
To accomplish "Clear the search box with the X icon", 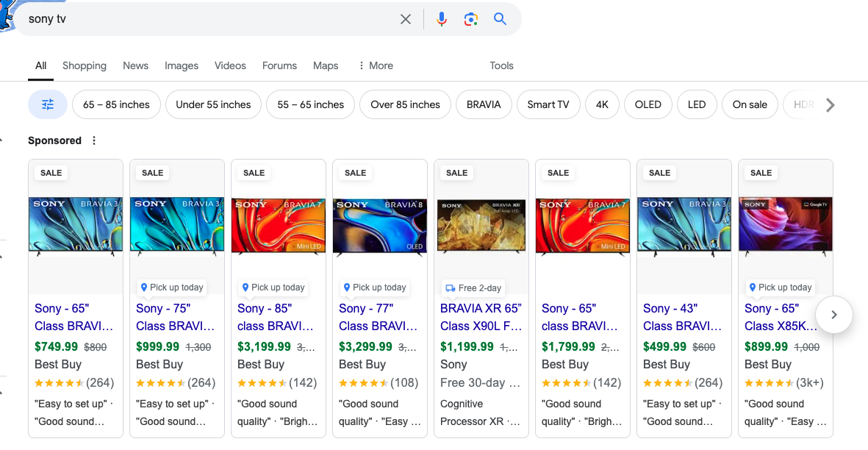I will click(405, 19).
